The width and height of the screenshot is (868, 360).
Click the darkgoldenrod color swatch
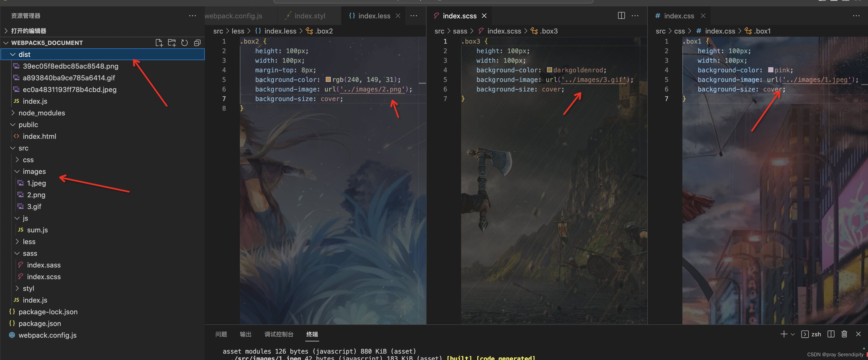549,70
